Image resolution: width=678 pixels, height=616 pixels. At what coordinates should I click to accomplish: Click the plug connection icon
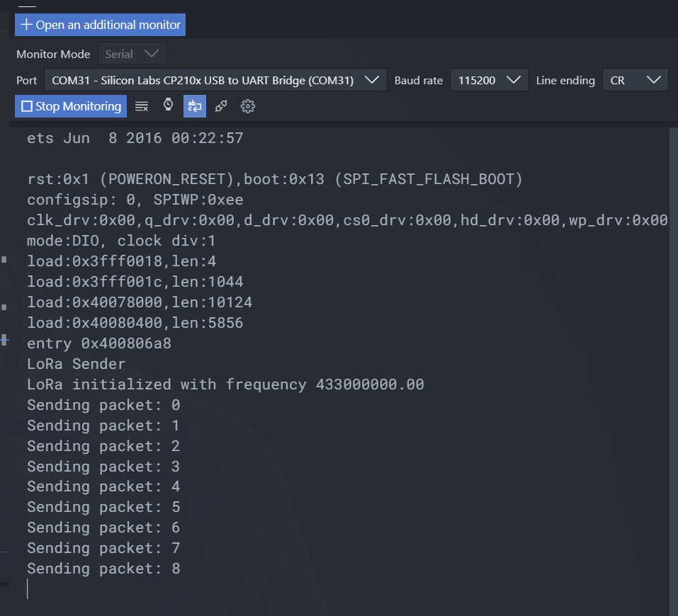[221, 106]
